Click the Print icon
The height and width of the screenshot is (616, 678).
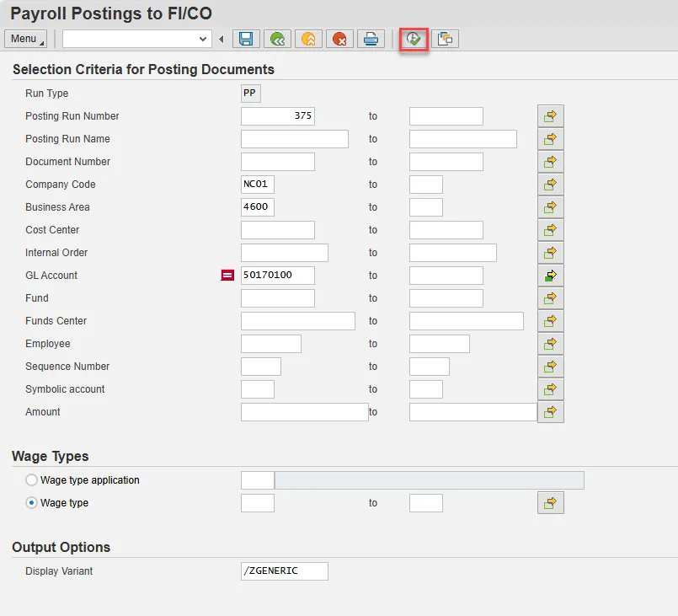point(371,39)
